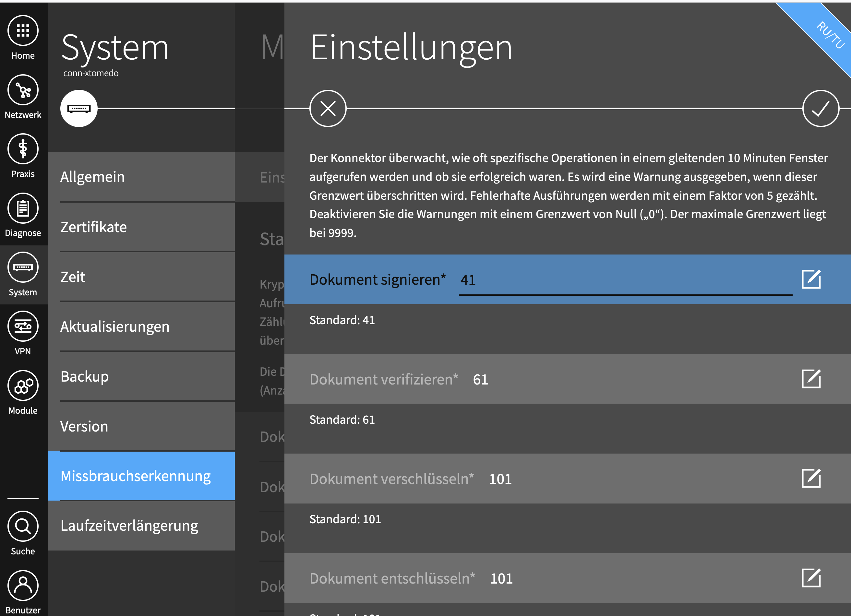Image resolution: width=851 pixels, height=616 pixels.
Task: Open the Allgemein menu entry
Action: point(141,177)
